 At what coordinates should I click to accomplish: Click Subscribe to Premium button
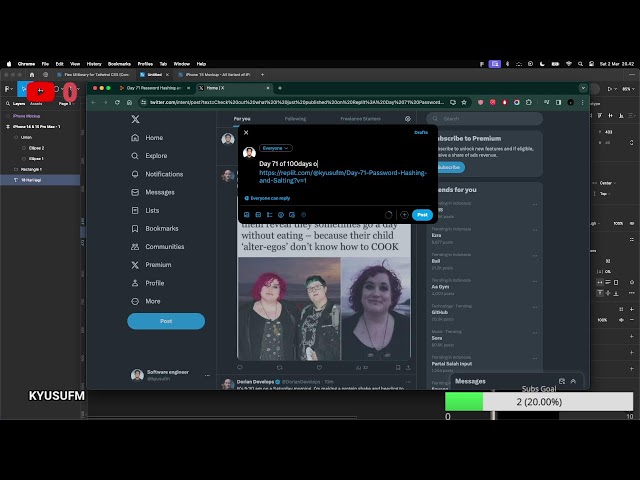click(x=449, y=167)
